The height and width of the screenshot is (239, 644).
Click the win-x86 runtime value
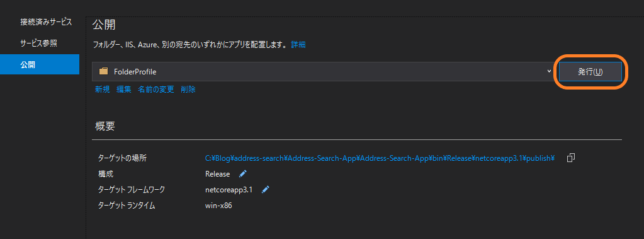tap(218, 206)
